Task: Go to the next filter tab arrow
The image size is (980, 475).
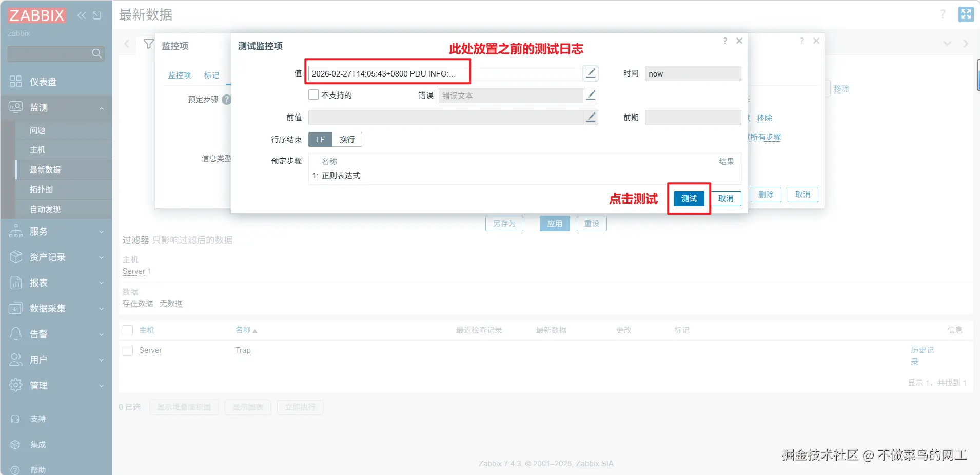Action: tap(966, 44)
